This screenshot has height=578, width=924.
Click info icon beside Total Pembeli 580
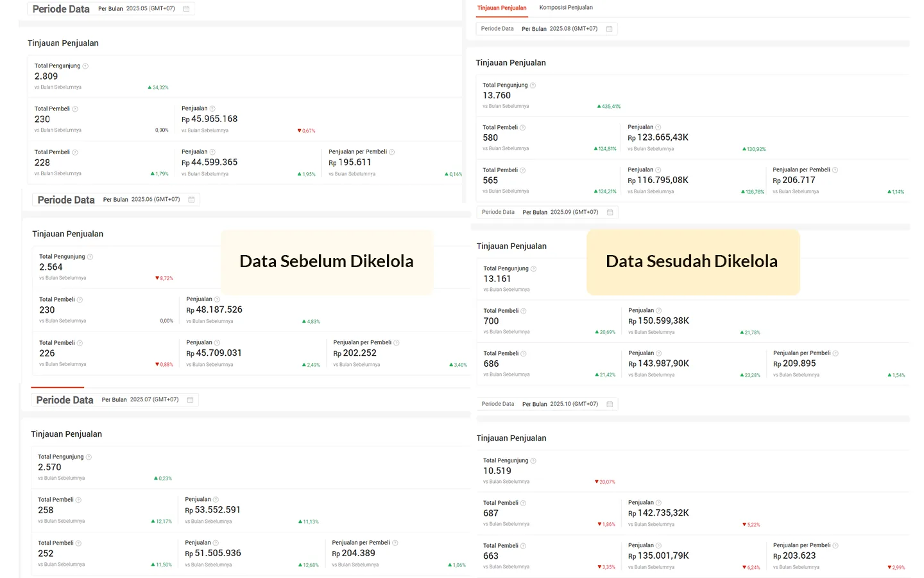(523, 128)
